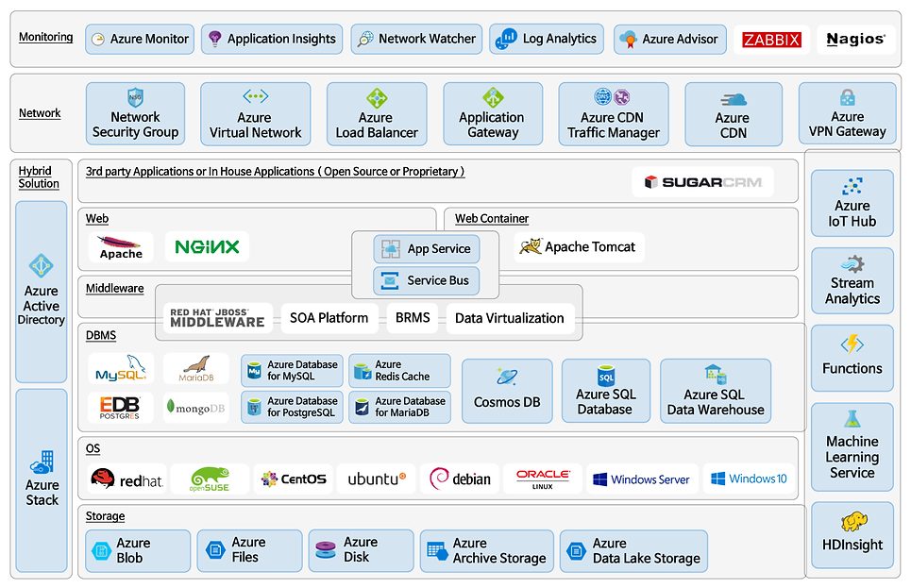
Task: Select the Zabbix logo
Action: 771,40
